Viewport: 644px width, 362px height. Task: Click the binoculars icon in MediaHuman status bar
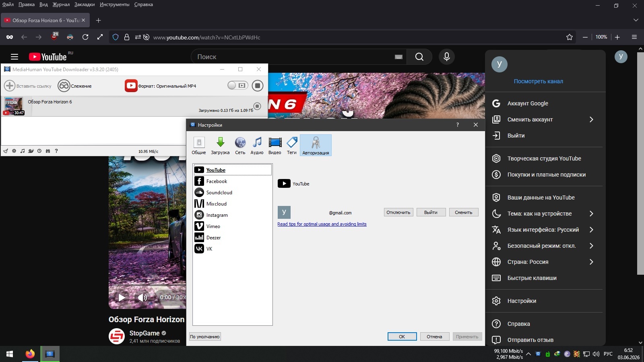pos(48,151)
